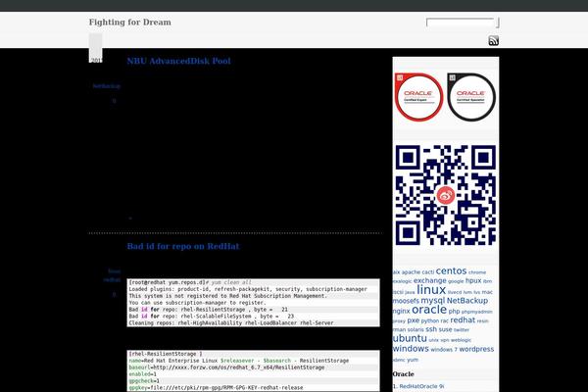Image resolution: width=588 pixels, height=392 pixels.
Task: Select the suse tag in the cloud
Action: [x=446, y=329]
